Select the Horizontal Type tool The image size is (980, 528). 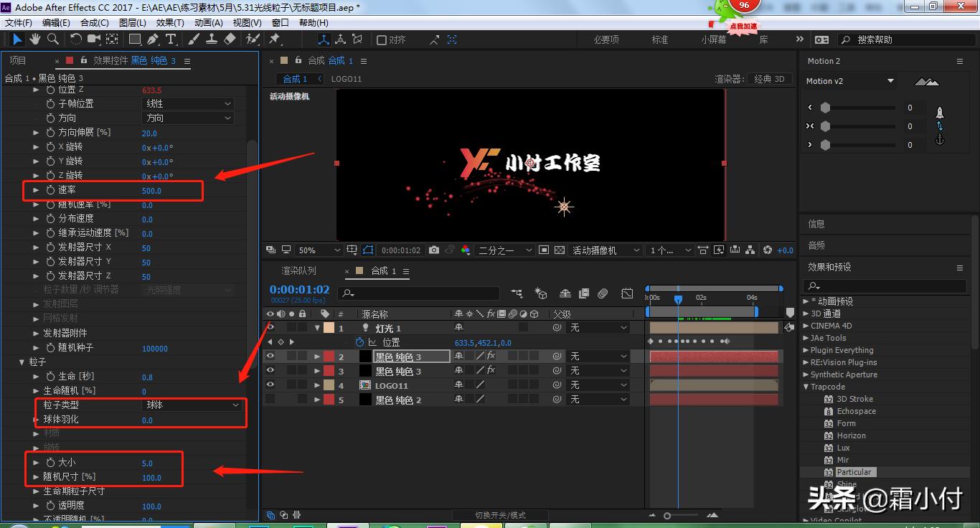point(169,39)
